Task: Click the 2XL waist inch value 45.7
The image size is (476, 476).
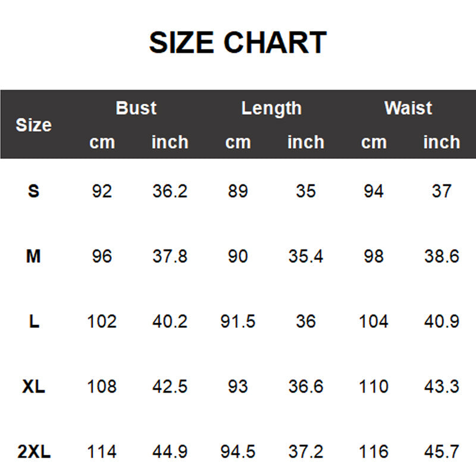Action: coord(441,452)
